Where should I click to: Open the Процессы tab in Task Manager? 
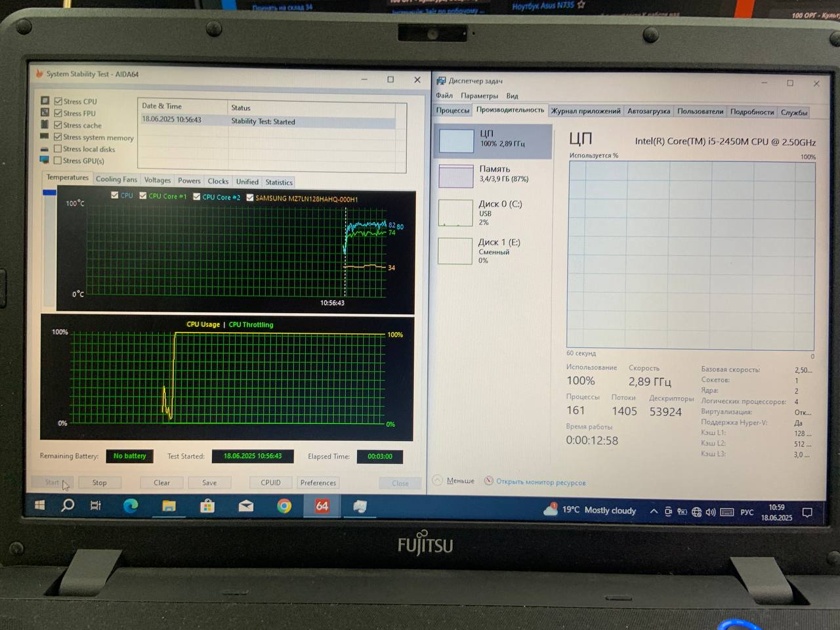(x=453, y=110)
